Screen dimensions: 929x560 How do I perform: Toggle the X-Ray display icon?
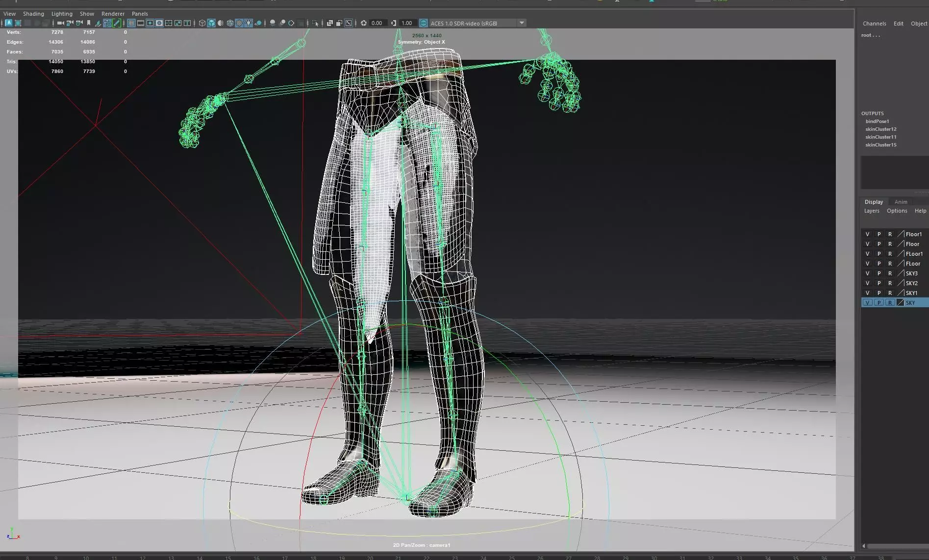(x=329, y=23)
